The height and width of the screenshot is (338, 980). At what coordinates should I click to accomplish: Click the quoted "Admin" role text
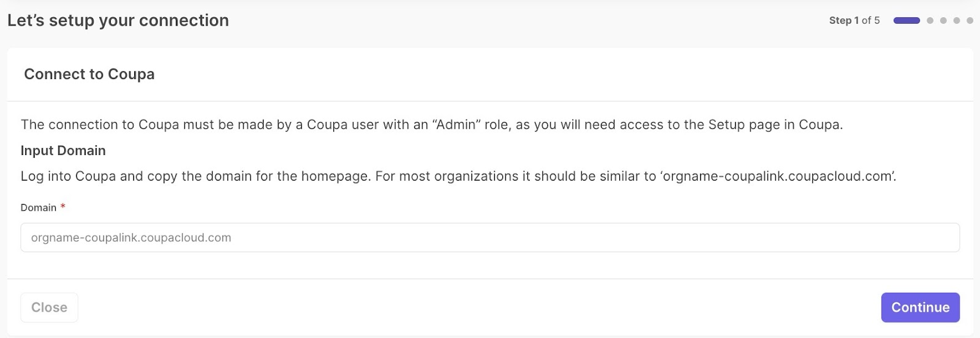(456, 125)
